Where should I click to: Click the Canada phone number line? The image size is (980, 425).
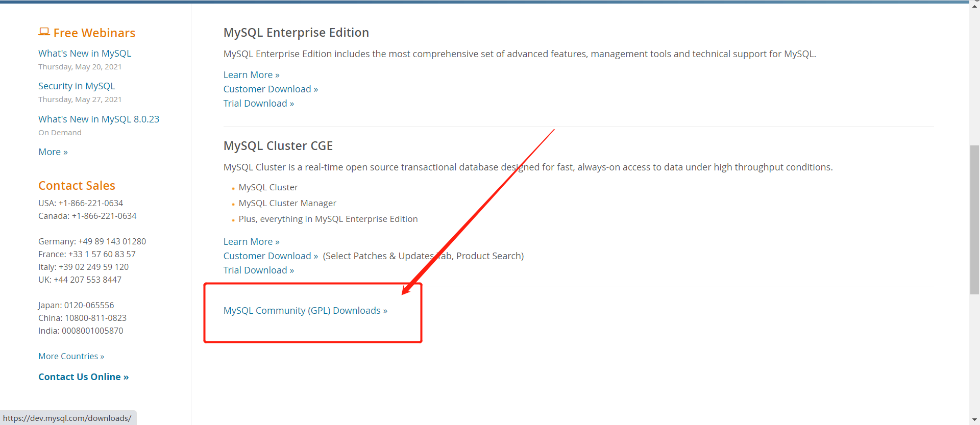[x=87, y=216]
